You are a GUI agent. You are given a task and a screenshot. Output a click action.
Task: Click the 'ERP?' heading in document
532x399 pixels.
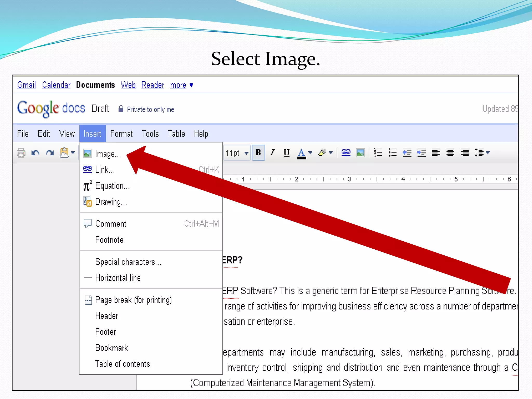232,260
